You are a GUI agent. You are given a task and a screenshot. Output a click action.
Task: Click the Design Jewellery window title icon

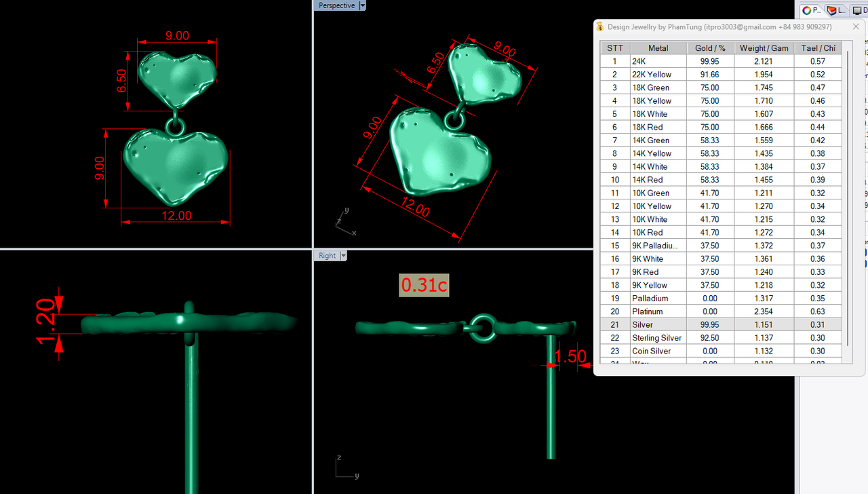[600, 26]
